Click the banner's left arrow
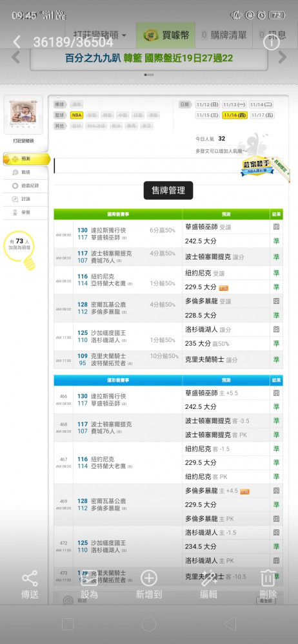298x644 pixels. tap(15, 57)
